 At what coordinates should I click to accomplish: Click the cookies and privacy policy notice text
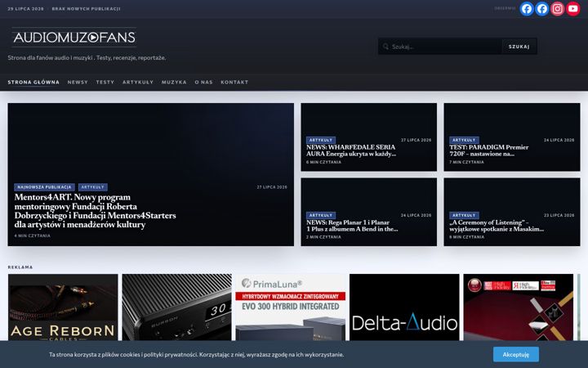[196, 354]
